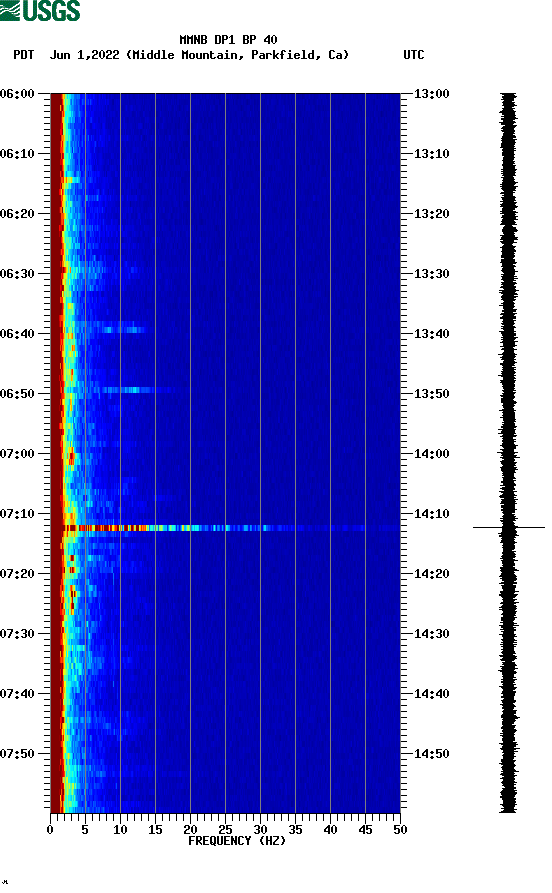
Task: Click the spectrogram burst near 06:50
Action: click(x=128, y=390)
